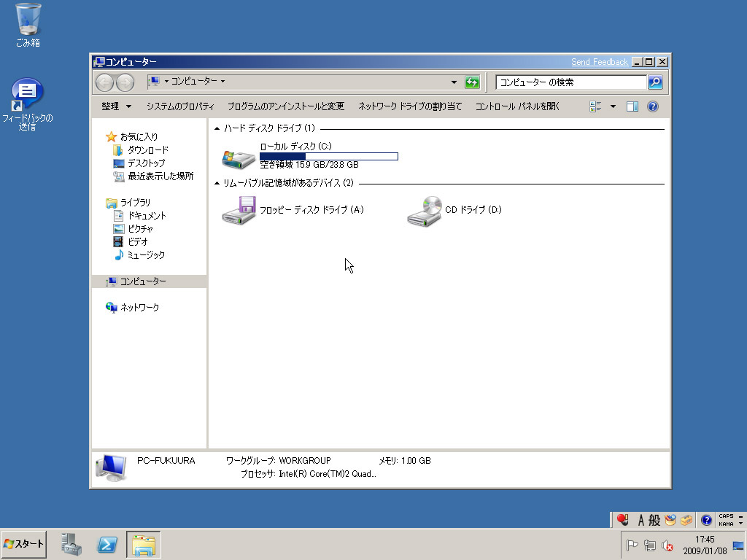Click Computer breadcrumb in address bar
This screenshot has height=560, width=747.
(194, 82)
